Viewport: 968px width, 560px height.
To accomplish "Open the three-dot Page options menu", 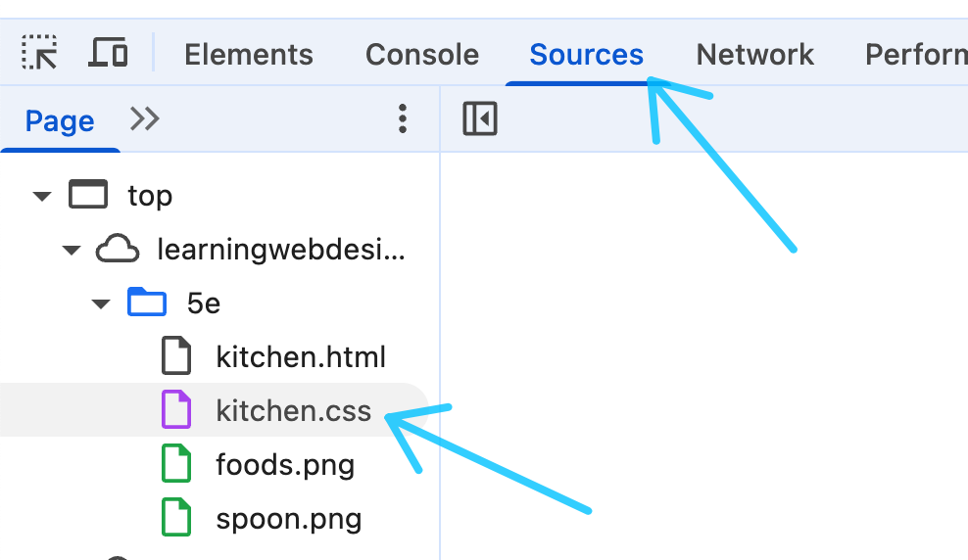I will point(403,118).
